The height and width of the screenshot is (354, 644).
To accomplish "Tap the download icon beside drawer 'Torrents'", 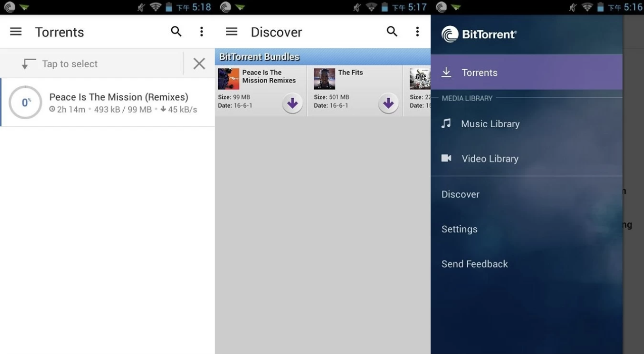I will 446,72.
